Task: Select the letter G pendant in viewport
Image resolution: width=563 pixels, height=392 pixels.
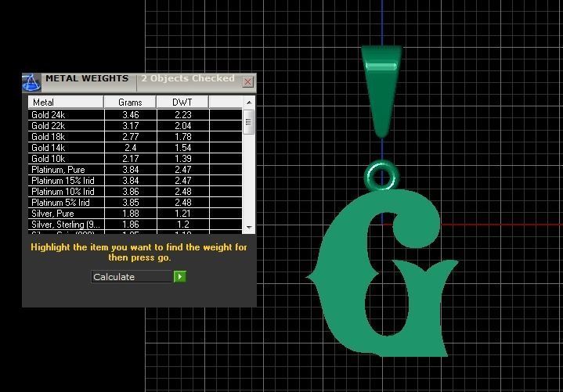Action: pos(382,273)
